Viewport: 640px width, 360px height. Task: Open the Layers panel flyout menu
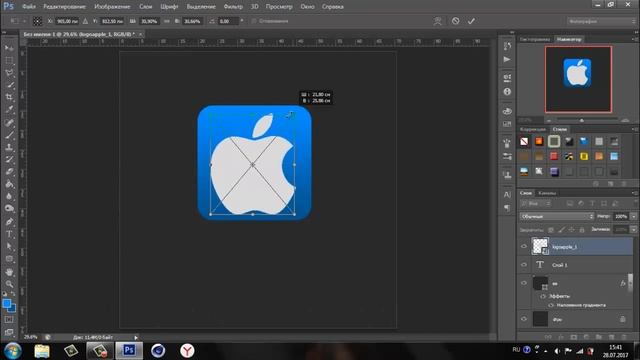634,193
